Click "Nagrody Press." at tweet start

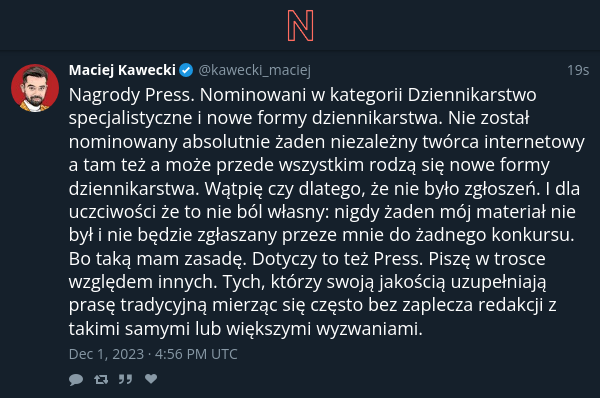(132, 95)
